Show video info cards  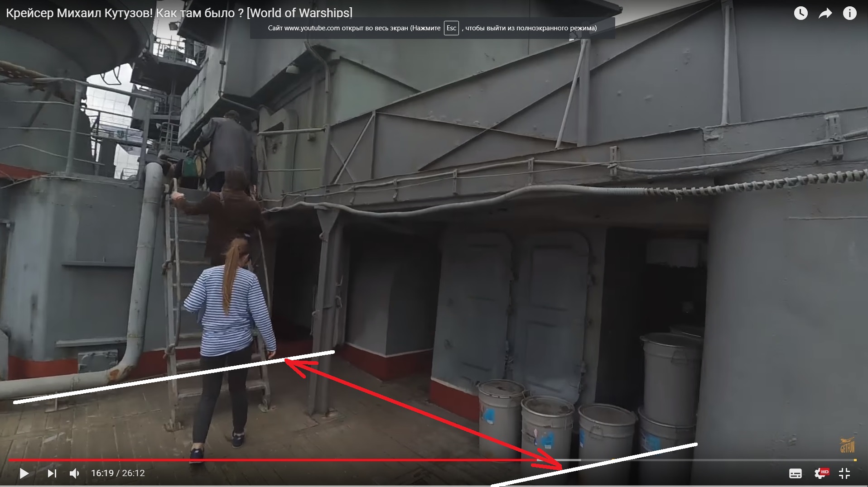849,14
